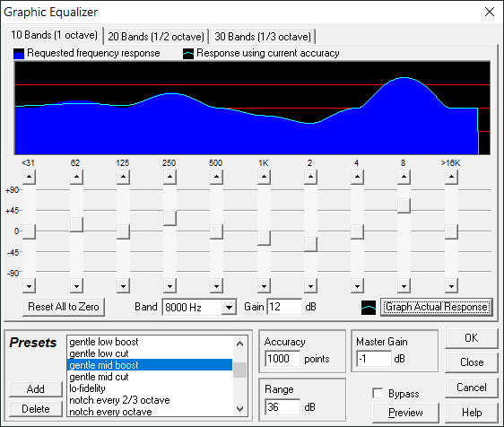Screen dimensions: 504x427
Task: Click the up arrow above the 500 band slider
Action: [x=217, y=177]
